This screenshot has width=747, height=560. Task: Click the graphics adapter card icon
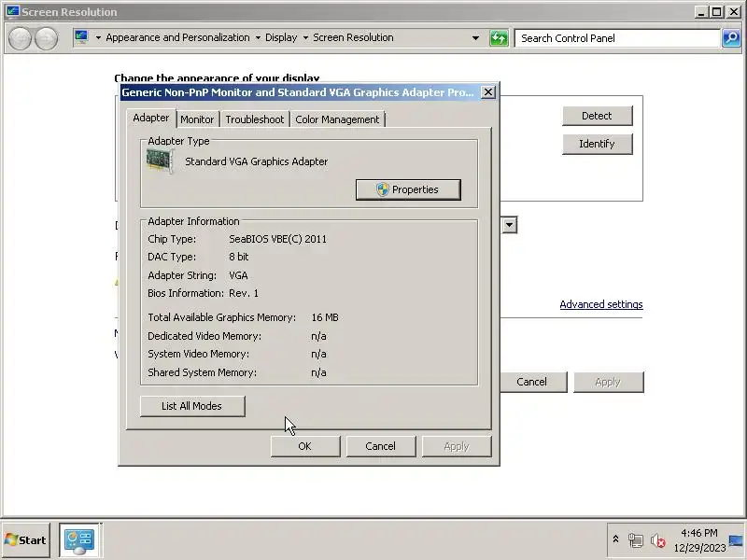tap(160, 161)
